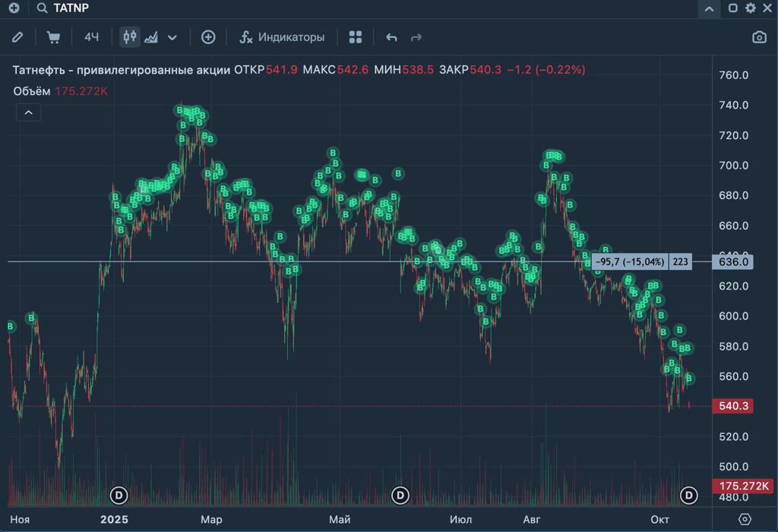Image resolution: width=778 pixels, height=532 pixels.
Task: Click the 636.0 price level label
Action: (x=734, y=262)
